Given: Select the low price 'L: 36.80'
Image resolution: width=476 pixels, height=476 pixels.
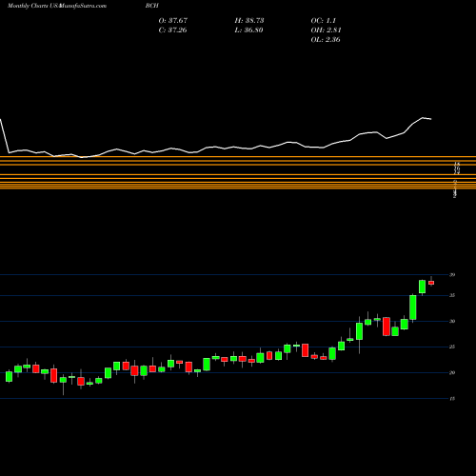Looking at the screenshot, I should click(248, 30).
